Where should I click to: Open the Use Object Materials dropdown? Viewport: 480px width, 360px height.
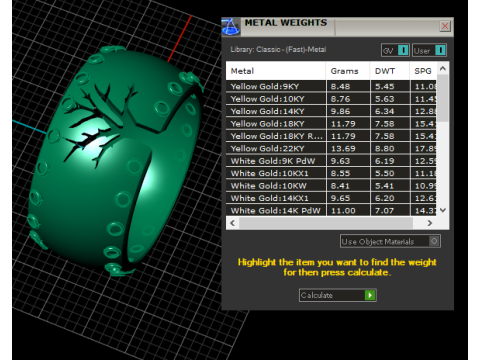pos(390,241)
